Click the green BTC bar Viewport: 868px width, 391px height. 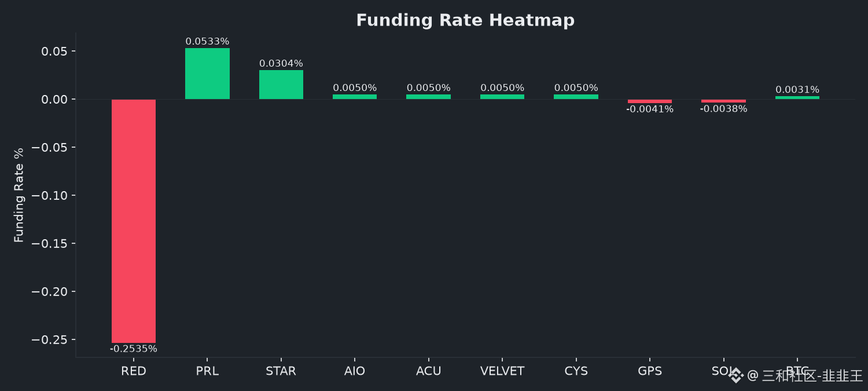[797, 97]
